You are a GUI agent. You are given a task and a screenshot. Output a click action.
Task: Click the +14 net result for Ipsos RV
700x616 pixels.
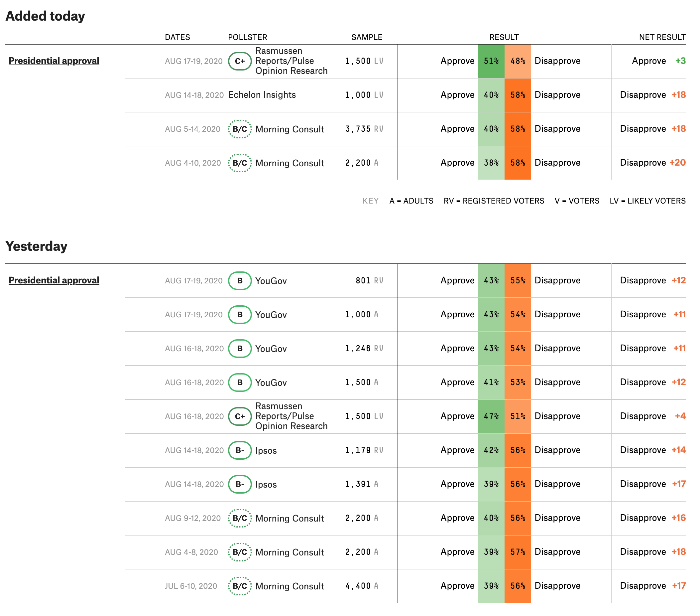(x=679, y=450)
